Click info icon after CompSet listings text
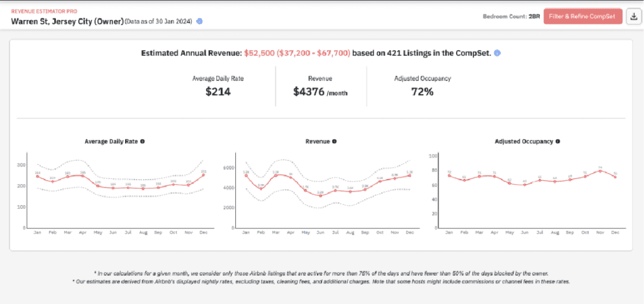This screenshot has width=644, height=304. point(497,53)
